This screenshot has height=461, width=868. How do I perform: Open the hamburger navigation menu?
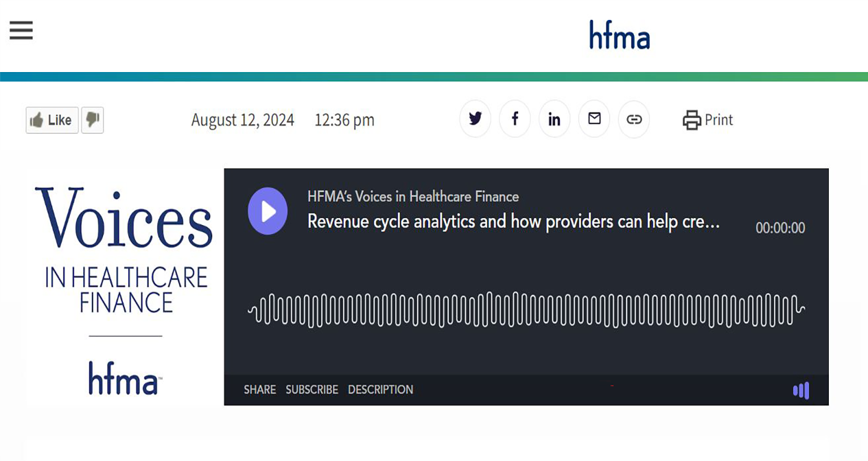point(21,29)
